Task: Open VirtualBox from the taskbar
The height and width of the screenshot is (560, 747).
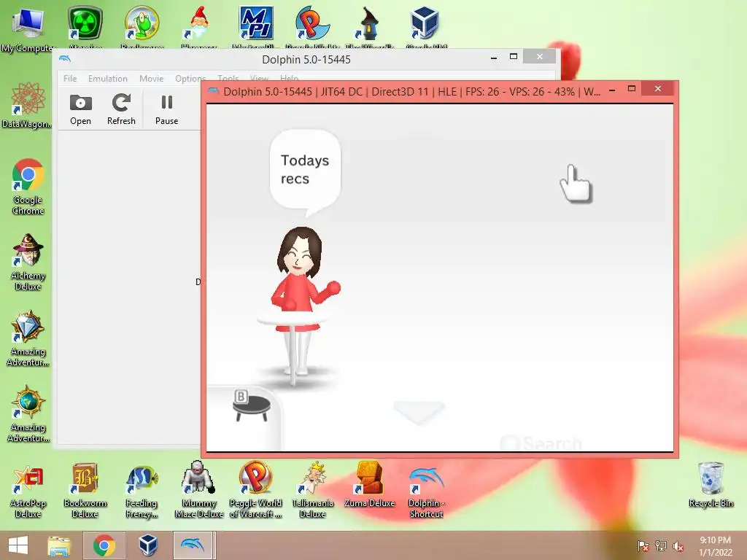Action: [148, 545]
